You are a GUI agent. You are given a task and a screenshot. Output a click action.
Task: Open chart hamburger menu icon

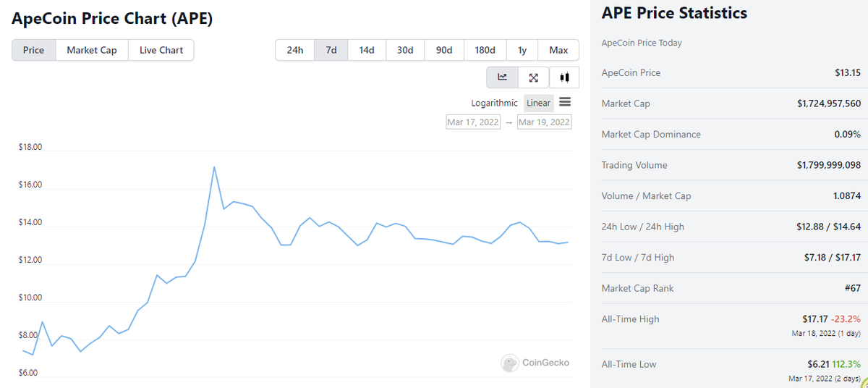click(x=565, y=102)
